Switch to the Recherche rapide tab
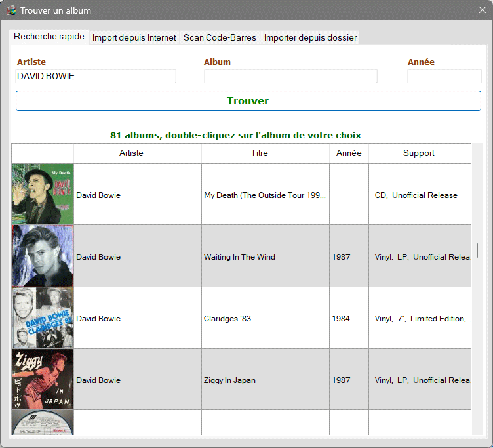Screen dimensions: 493x448 pyautogui.click(x=49, y=37)
